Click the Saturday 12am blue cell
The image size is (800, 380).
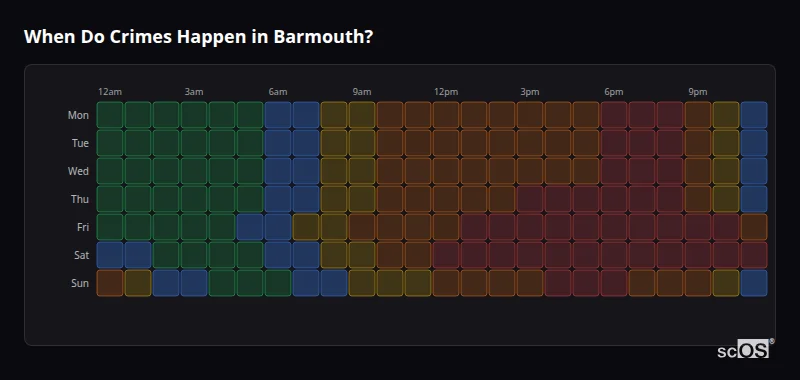pyautogui.click(x=110, y=255)
